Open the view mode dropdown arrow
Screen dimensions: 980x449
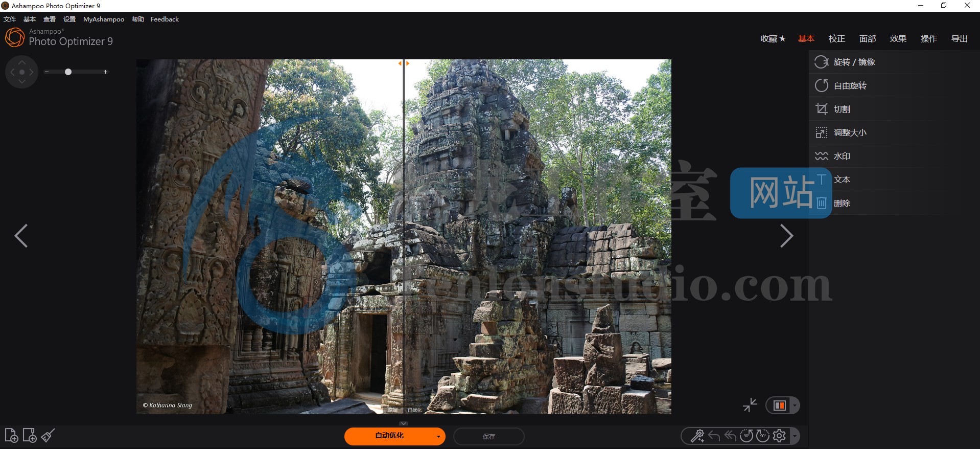tap(795, 406)
